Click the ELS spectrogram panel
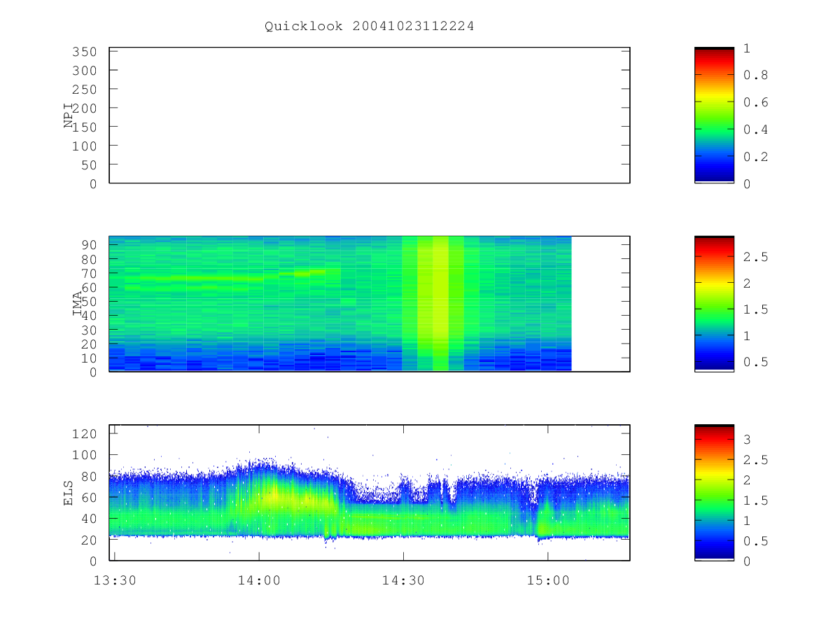Screen dimensions: 840x630 tap(370, 493)
